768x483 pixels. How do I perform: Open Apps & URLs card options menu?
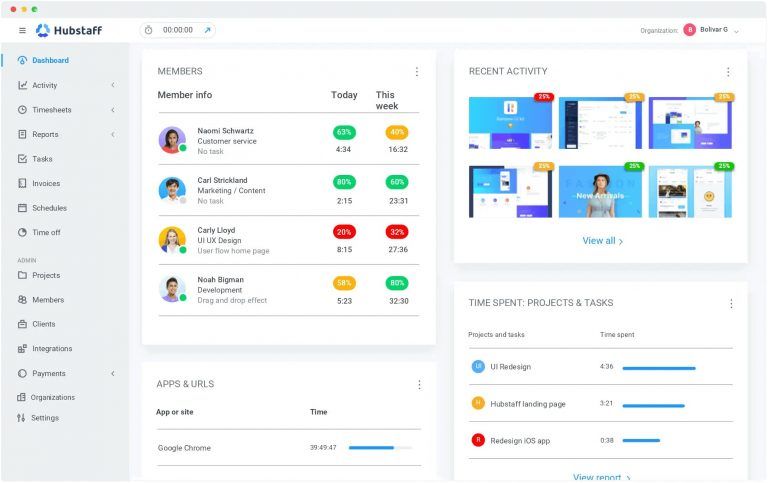[x=419, y=385]
